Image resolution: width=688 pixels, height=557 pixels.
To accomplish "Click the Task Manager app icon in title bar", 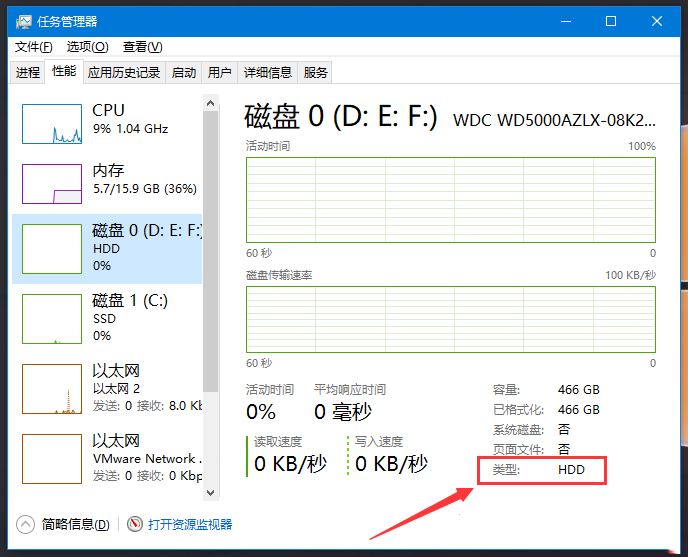I will tap(22, 21).
